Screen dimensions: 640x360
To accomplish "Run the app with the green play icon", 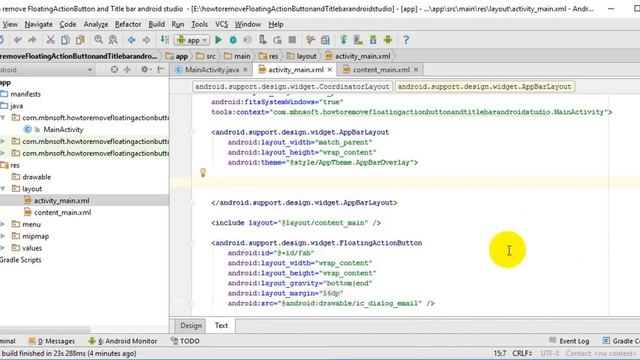I will click(218, 40).
